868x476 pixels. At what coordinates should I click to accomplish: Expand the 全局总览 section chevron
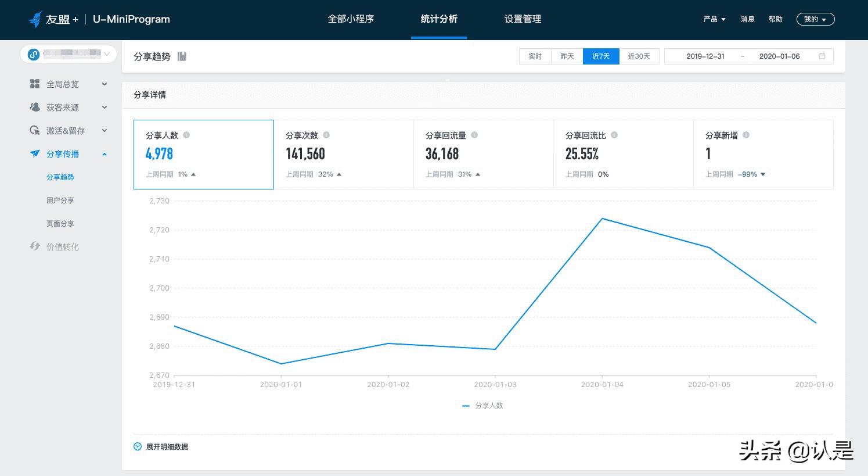point(105,84)
